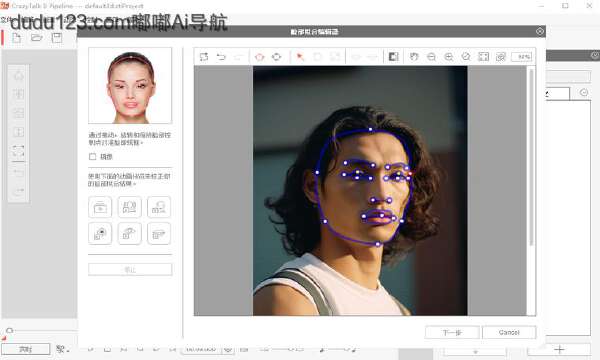Select the red arrow pointer tool

pyautogui.click(x=300, y=57)
